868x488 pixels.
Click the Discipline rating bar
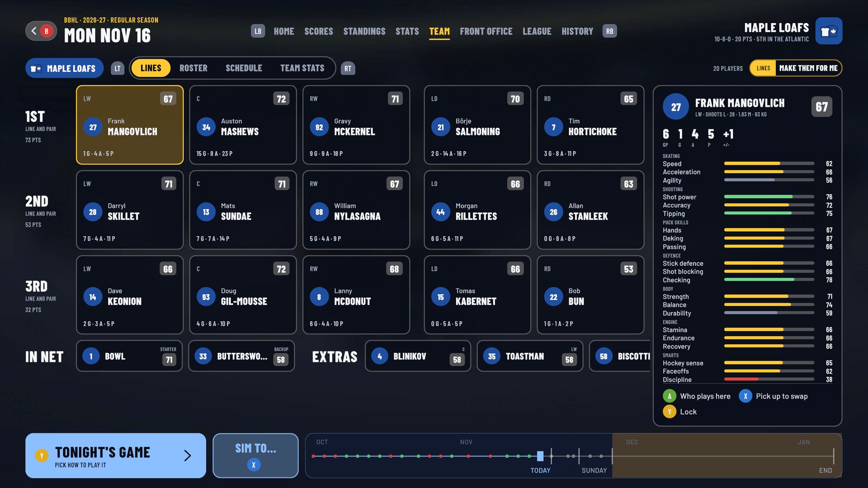[769, 380]
